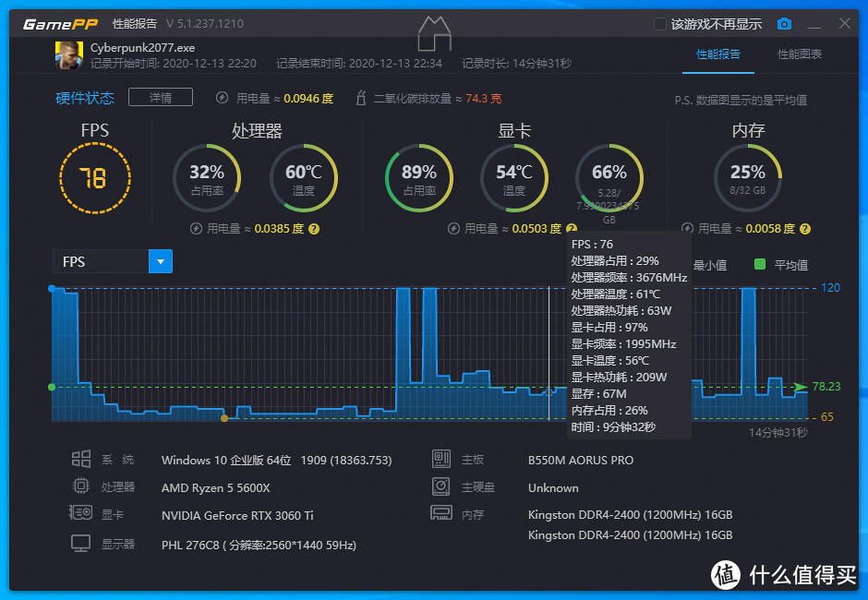Click the memory 25% gauge
Viewport: 868px width, 600px height.
tap(748, 178)
